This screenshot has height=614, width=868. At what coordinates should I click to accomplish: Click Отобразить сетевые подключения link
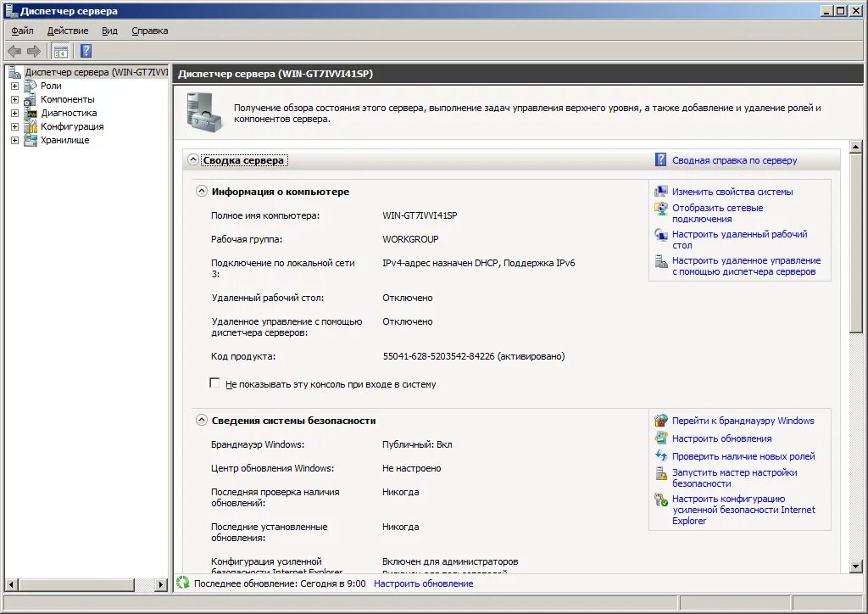(717, 214)
